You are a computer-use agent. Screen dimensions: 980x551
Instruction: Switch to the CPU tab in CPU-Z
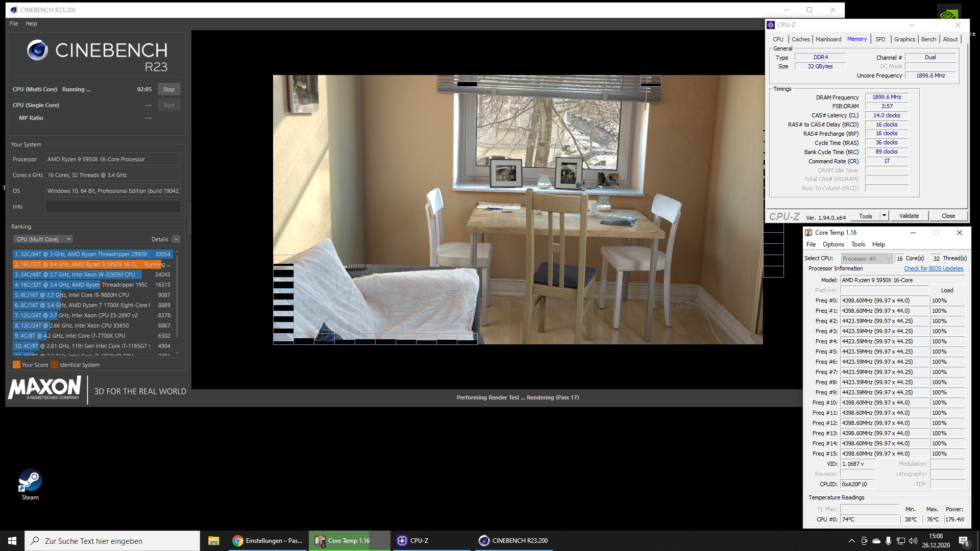pos(778,39)
